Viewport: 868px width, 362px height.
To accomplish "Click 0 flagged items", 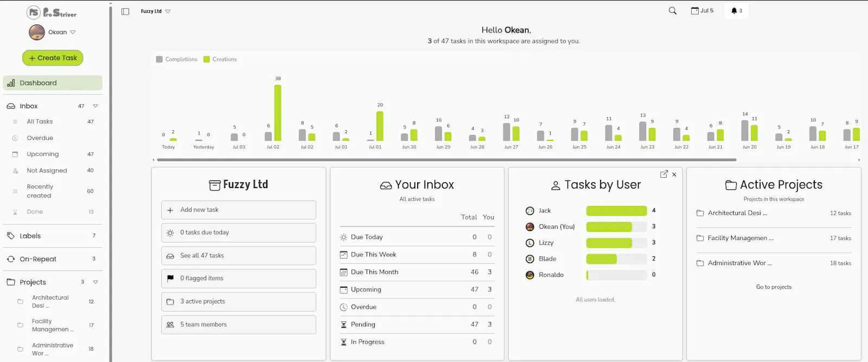I will pyautogui.click(x=239, y=279).
